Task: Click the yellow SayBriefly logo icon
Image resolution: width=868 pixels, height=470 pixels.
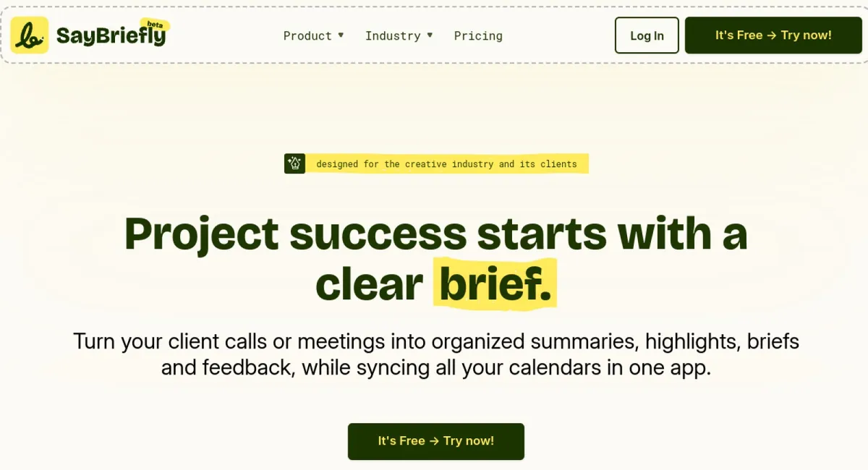Action: pyautogui.click(x=30, y=35)
